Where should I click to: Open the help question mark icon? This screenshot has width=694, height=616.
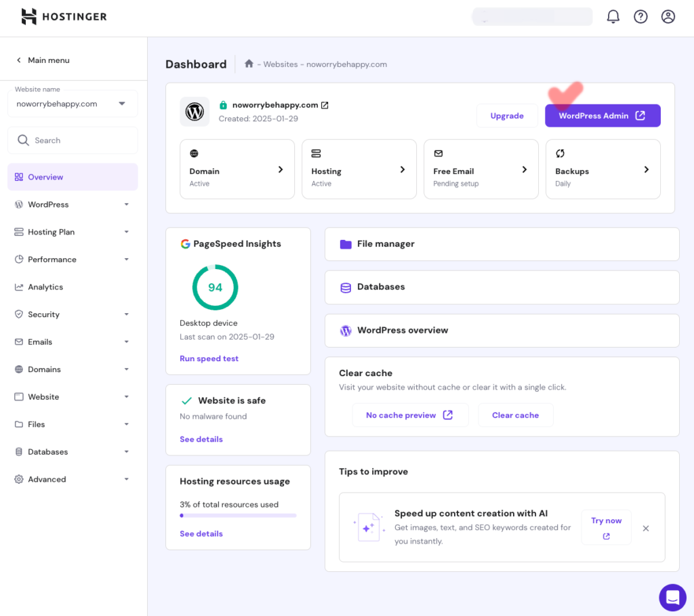coord(640,17)
